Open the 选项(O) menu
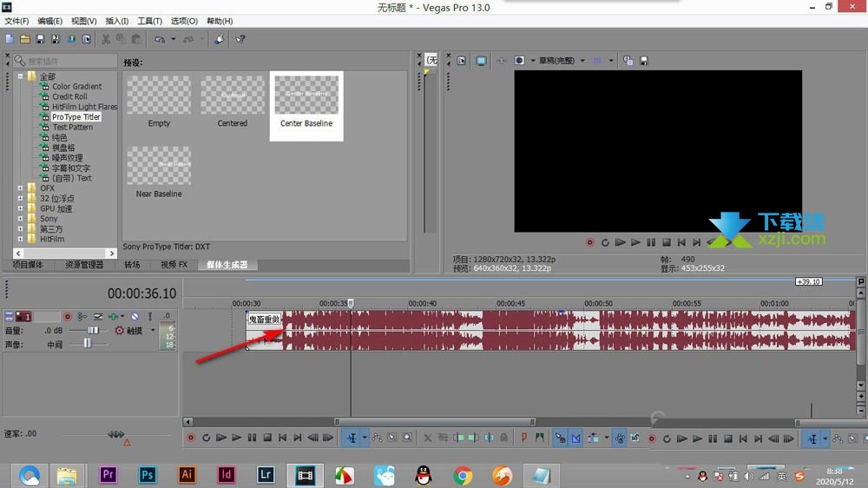This screenshot has width=868, height=488. click(184, 21)
